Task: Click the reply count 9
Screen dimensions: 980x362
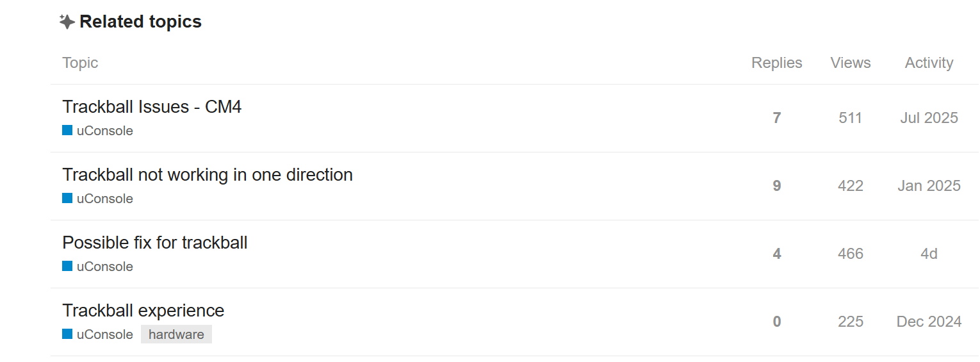Action: pos(776,186)
